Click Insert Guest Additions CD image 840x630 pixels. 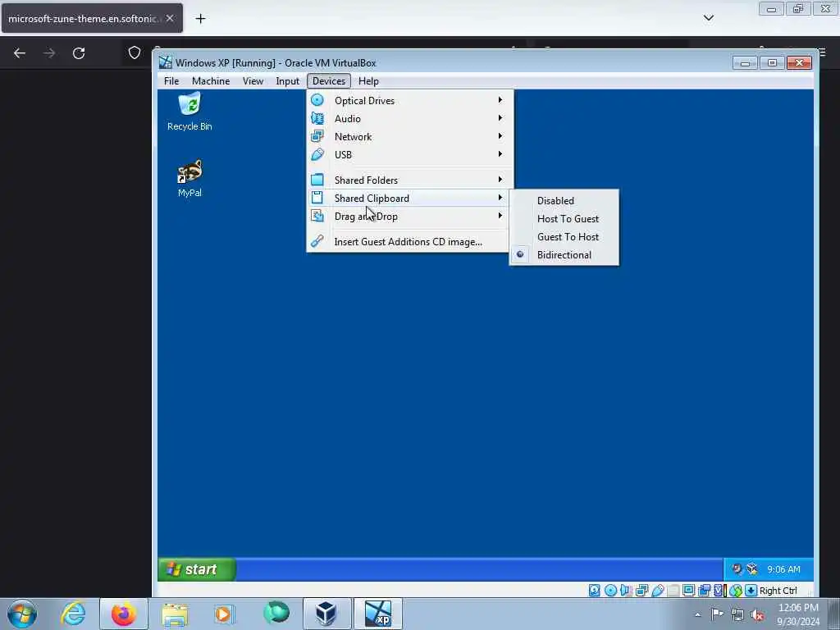pos(409,242)
